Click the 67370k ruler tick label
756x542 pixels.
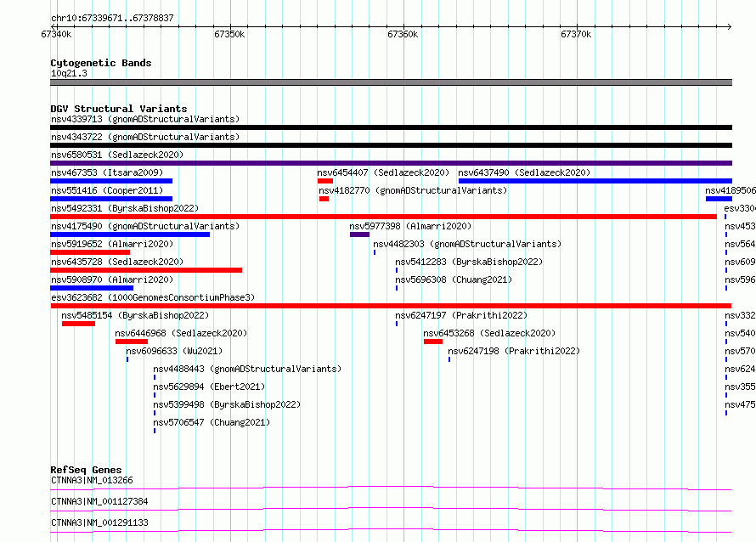click(576, 34)
